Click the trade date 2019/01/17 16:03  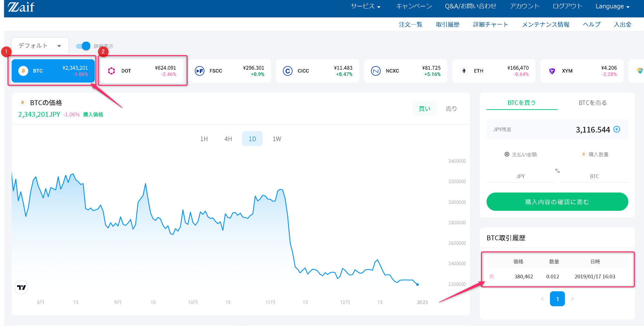tap(595, 277)
